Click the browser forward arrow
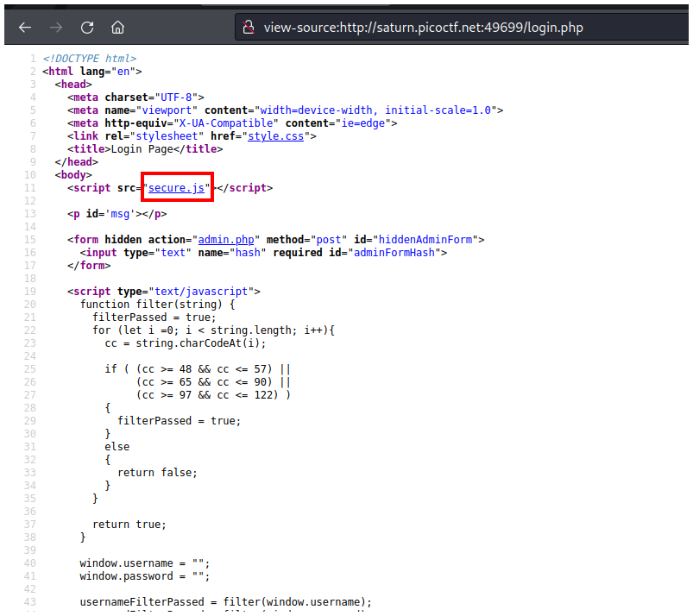The width and height of the screenshot is (693, 616). 56,27
